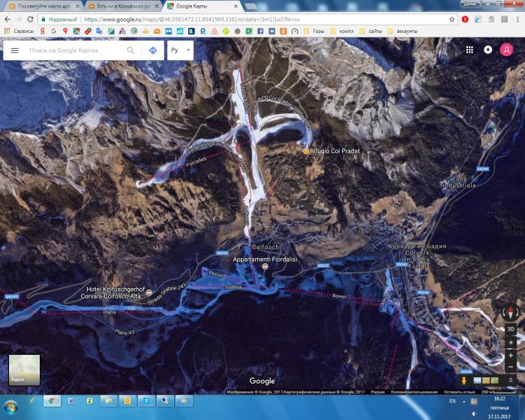Screen dimensions: 525x420
Task: Open the сайты bookmarks folder
Action: tap(370, 31)
